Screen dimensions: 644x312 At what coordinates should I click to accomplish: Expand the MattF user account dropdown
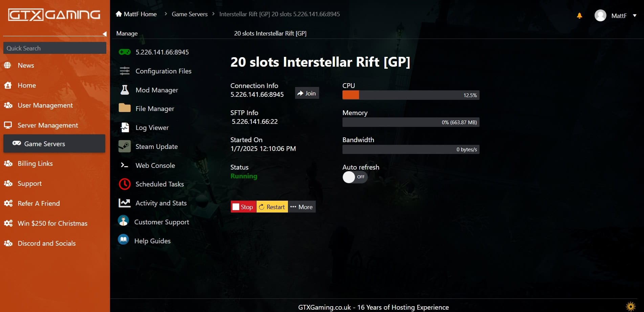click(635, 16)
